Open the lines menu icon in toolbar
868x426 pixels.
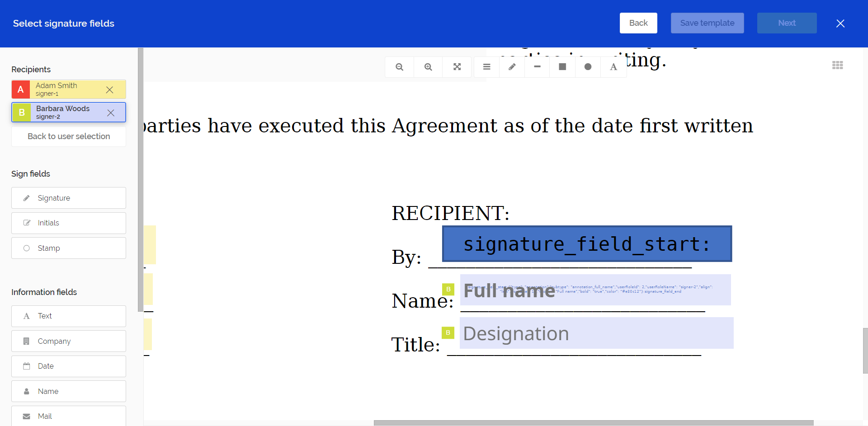click(x=486, y=67)
